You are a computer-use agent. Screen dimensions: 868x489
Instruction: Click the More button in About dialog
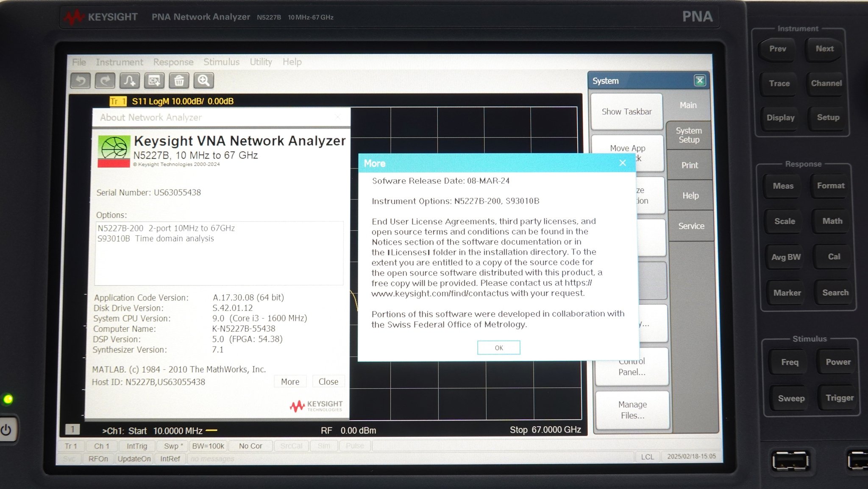click(290, 382)
